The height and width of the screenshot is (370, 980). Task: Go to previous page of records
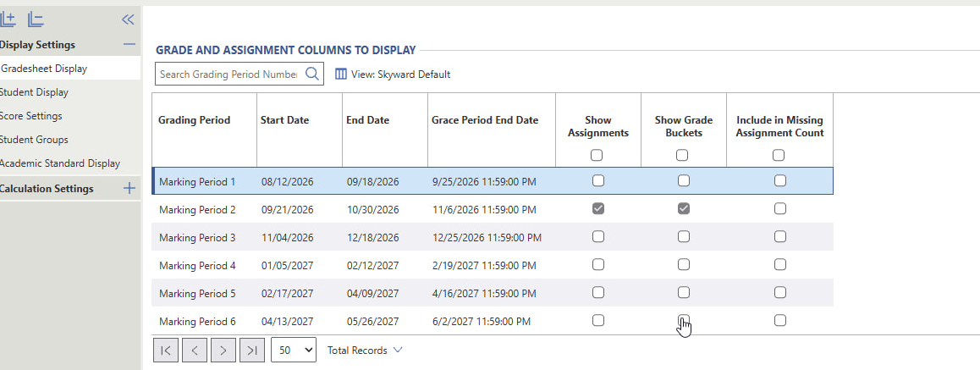click(x=195, y=351)
